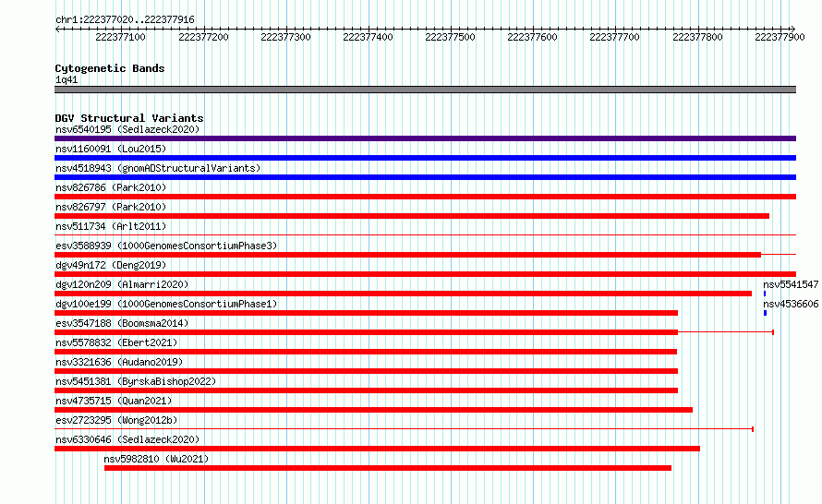This screenshot has height=504, width=822.
Task: Click the small blue nsv4536606 marker
Action: pyautogui.click(x=766, y=313)
